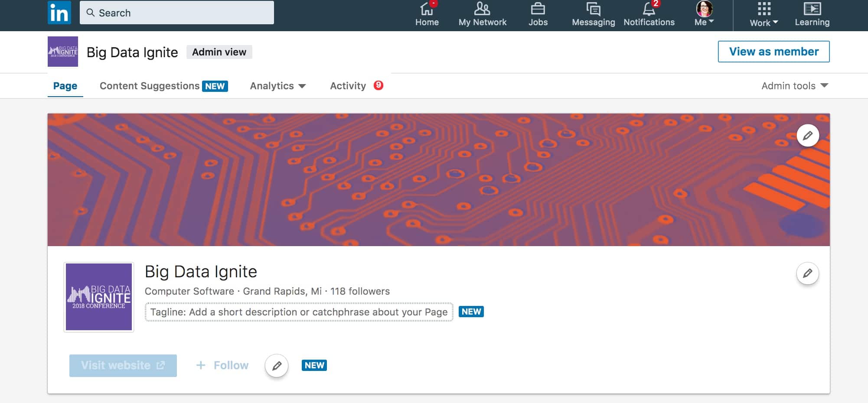Click the NEW badge beside the button editor
Screen dimensions: 868x403
(314, 365)
